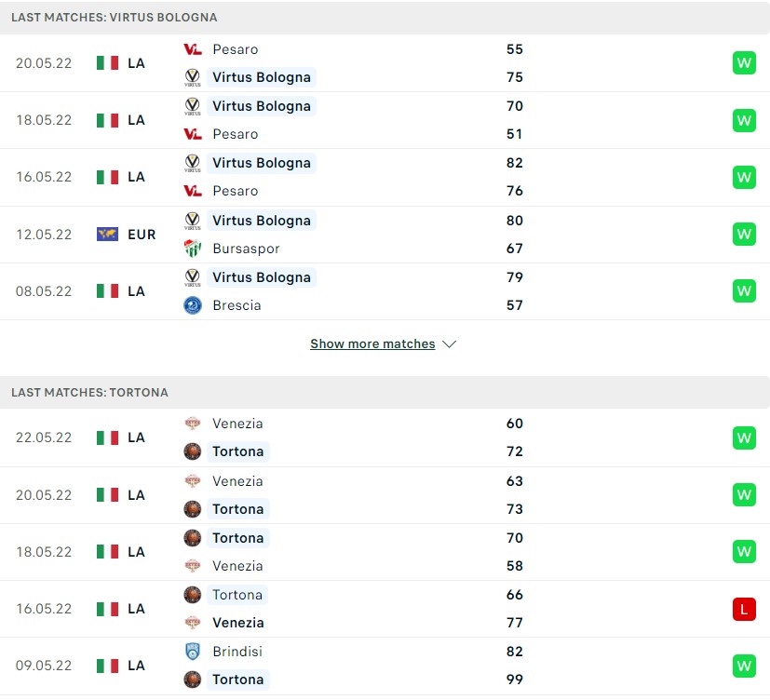Click the Brescia team logo
The width and height of the screenshot is (770, 700).
coord(193,305)
